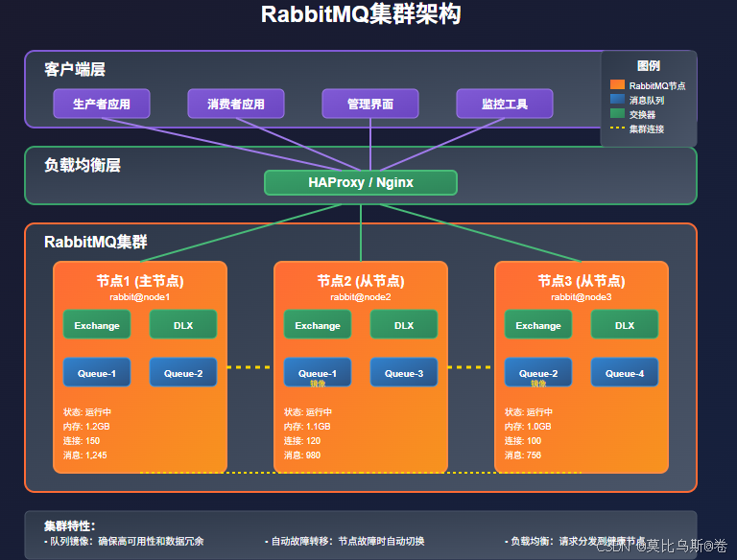This screenshot has height=560, width=737.
Task: Click 消息: 1,245 text
Action: (x=85, y=455)
